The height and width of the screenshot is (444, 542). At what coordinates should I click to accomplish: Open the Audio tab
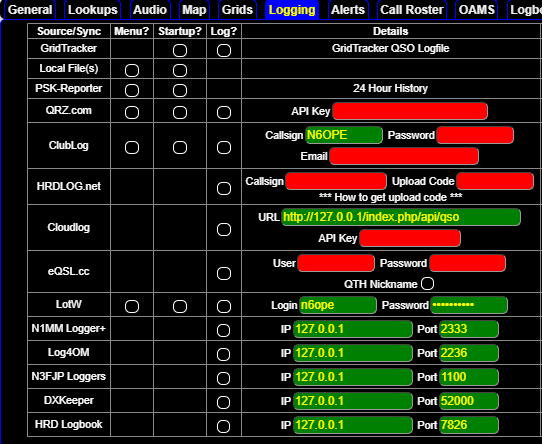tap(150, 10)
